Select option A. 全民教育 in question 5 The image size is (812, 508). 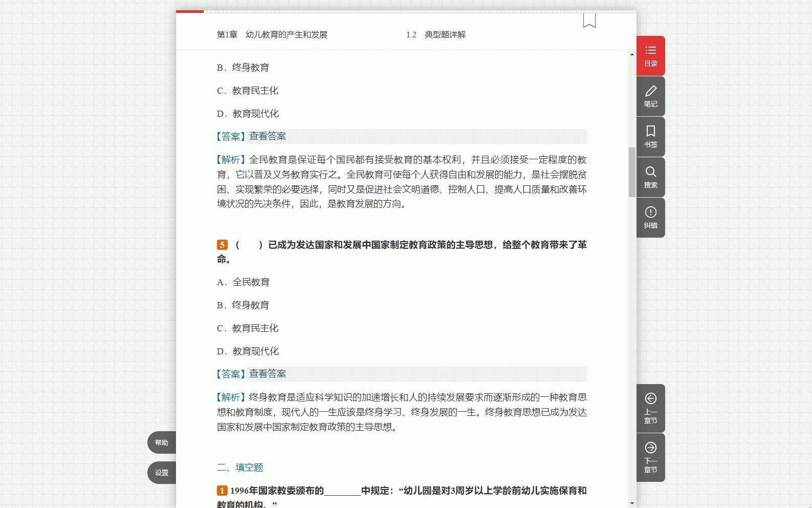243,282
